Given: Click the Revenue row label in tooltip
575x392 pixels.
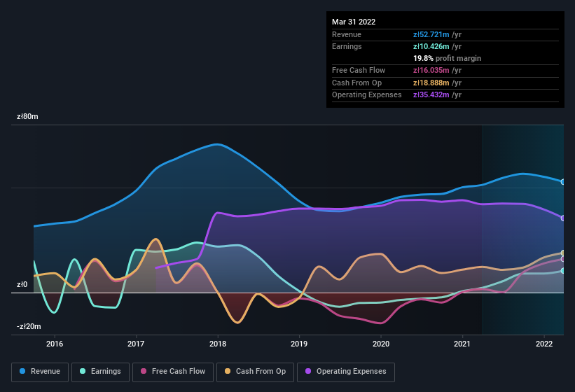Looking at the screenshot, I should click(347, 34).
